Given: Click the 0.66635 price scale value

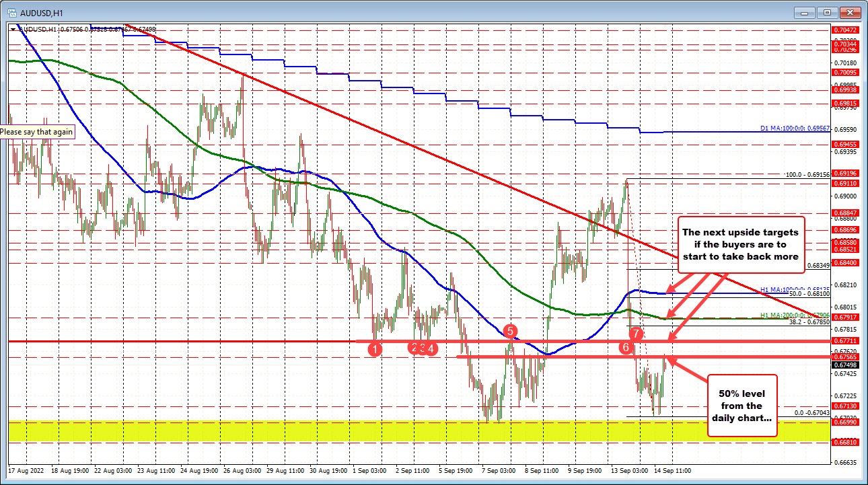Looking at the screenshot, I should tap(846, 462).
